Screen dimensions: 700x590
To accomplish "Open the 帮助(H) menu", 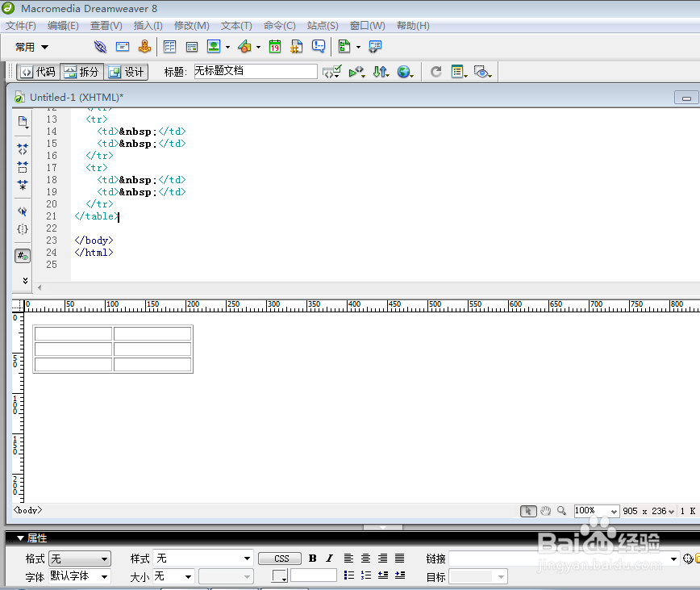I will pyautogui.click(x=413, y=26).
